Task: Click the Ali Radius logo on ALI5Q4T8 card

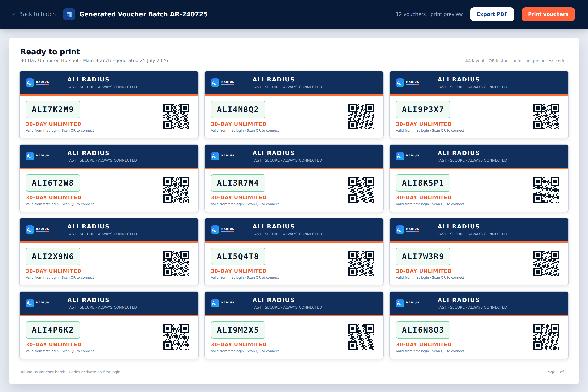Action: 223,229
